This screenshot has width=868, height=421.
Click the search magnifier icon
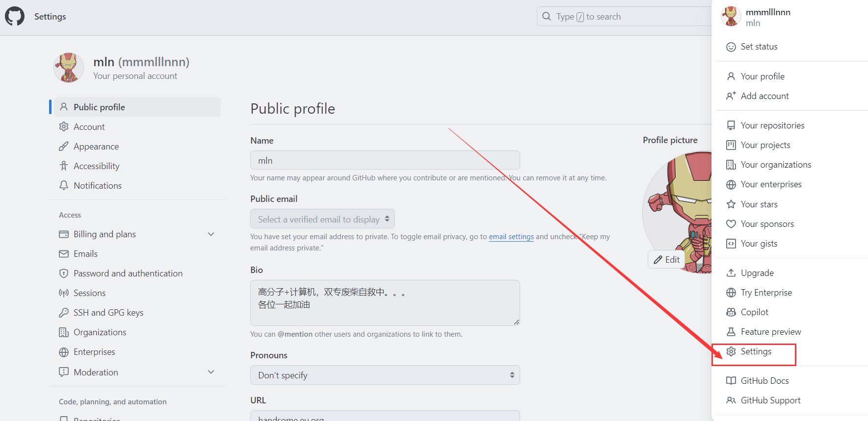click(547, 16)
